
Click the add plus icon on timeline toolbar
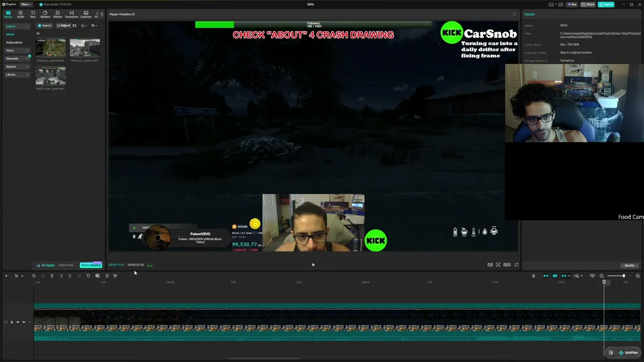coord(6,276)
